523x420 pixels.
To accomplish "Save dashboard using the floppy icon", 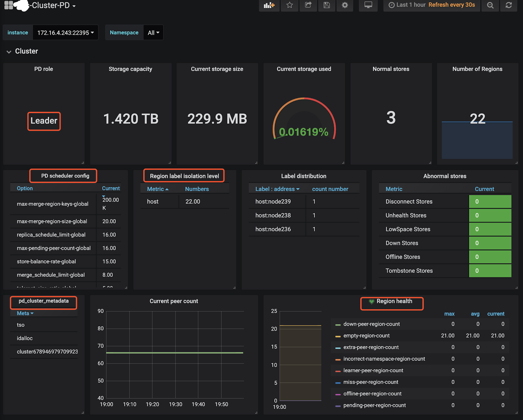I will tap(327, 5).
